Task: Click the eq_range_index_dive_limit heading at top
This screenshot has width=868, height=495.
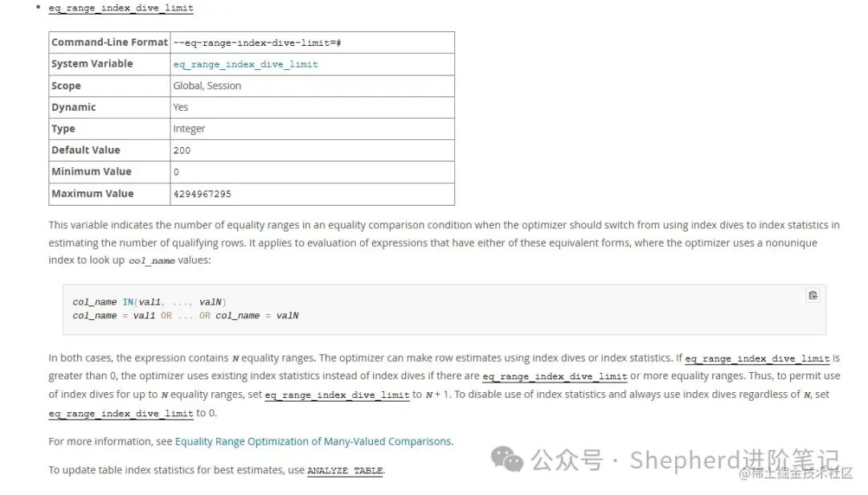Action: (x=121, y=8)
